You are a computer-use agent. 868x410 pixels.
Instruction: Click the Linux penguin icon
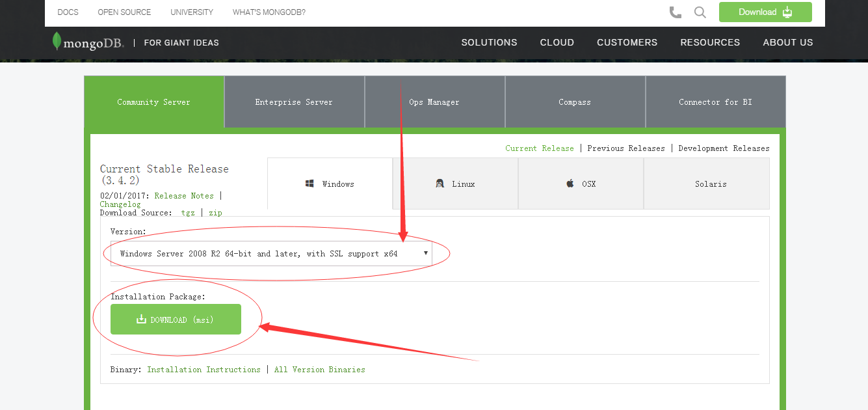pyautogui.click(x=440, y=184)
